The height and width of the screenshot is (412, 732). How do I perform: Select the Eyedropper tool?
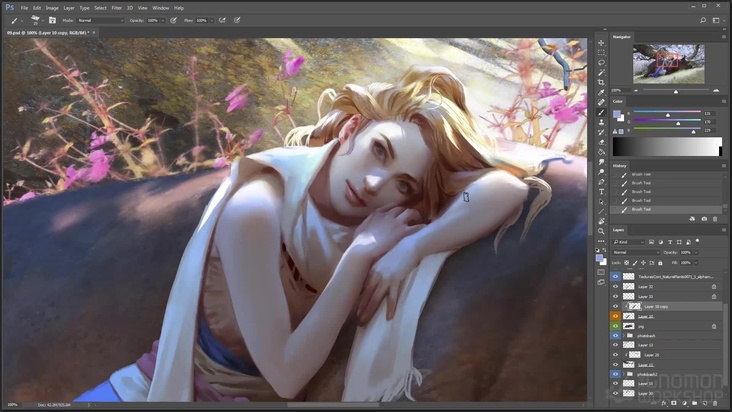coord(601,92)
